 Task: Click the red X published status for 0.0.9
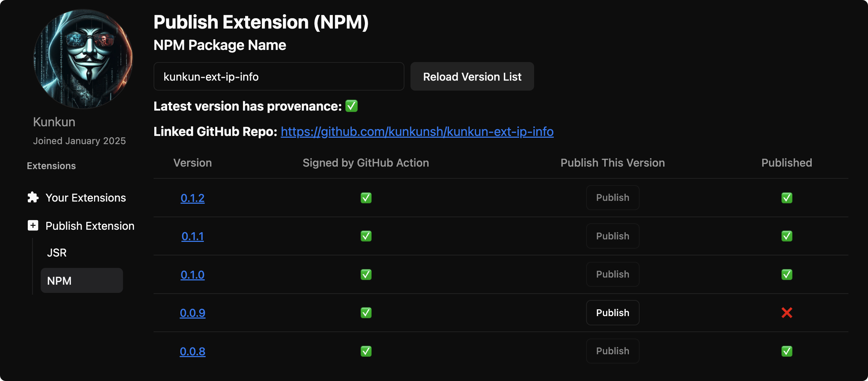pyautogui.click(x=787, y=313)
